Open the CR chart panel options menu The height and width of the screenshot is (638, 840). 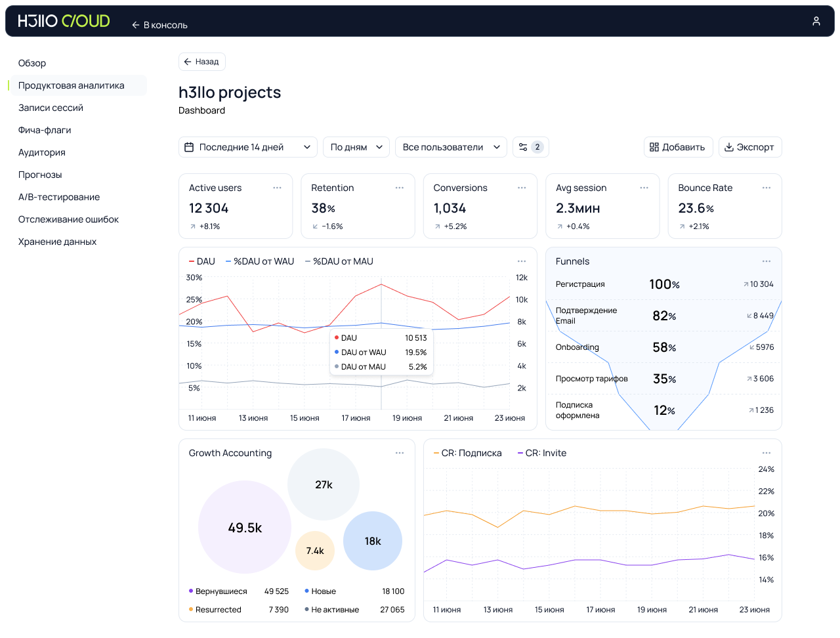pos(766,453)
